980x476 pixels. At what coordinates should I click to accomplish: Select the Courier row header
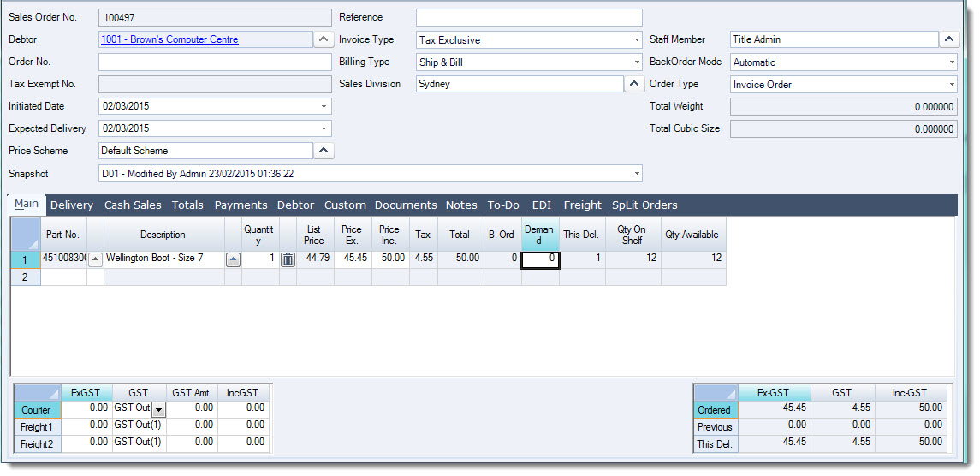tap(37, 410)
